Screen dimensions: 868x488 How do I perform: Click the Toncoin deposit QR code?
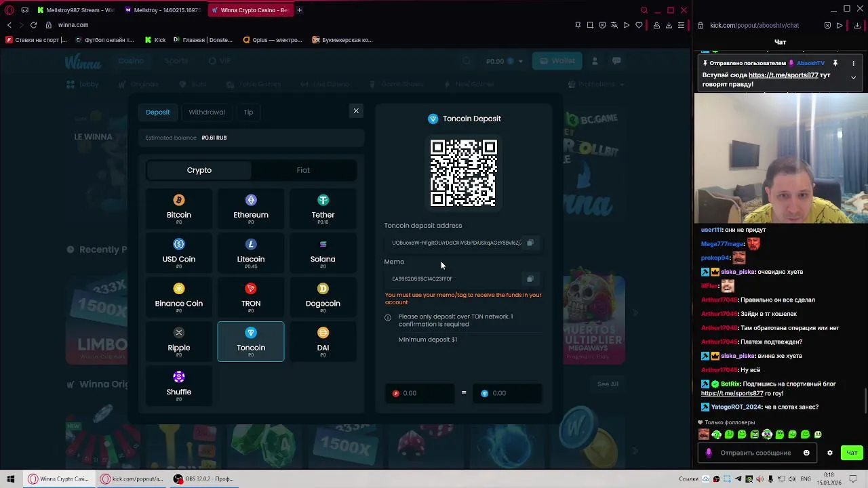tap(464, 172)
